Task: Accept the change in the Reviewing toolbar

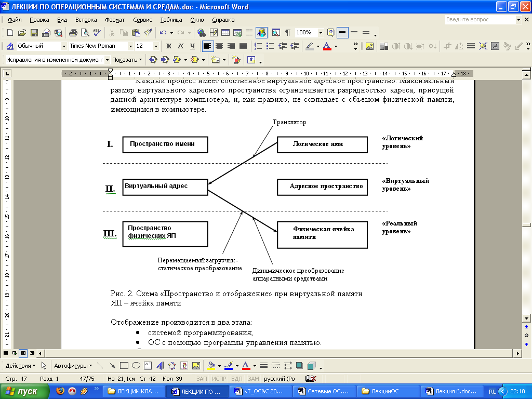Action: click(177, 60)
